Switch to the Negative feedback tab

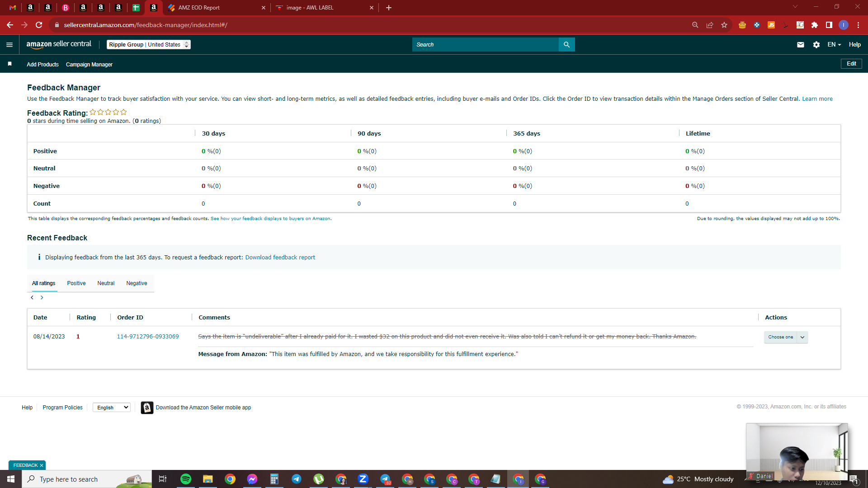coord(137,283)
